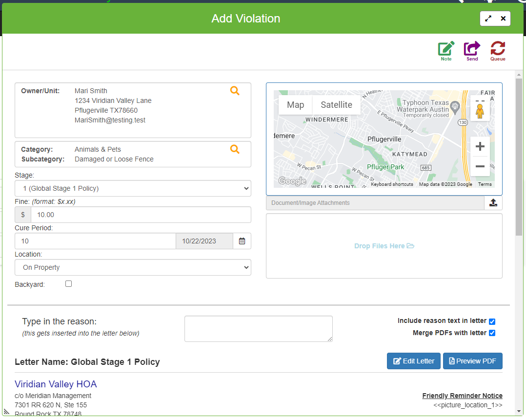Click the scrollbar up arrow
The width and height of the screenshot is (526, 420).
tap(519, 75)
